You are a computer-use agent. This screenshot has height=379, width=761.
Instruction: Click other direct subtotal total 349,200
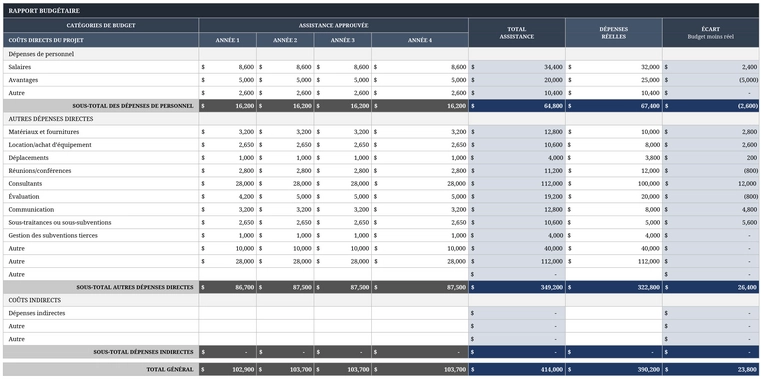(517, 287)
